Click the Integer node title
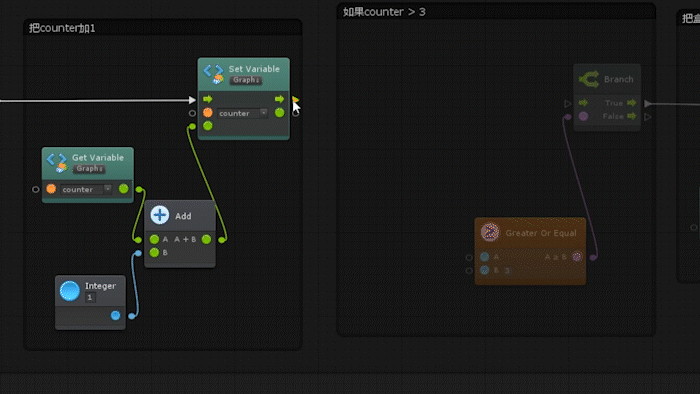The width and height of the screenshot is (700, 394). pos(100,286)
